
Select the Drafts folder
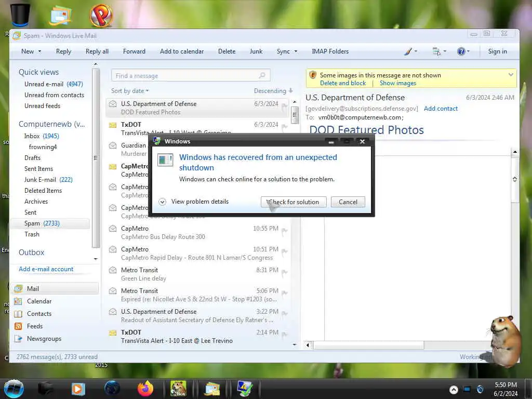[32, 158]
